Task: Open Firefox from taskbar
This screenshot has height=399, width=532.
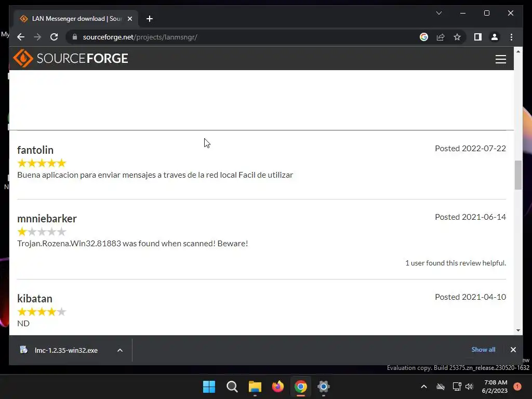Action: [x=278, y=387]
